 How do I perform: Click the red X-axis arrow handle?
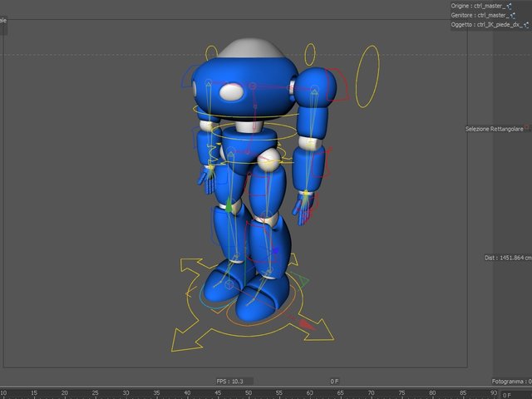pos(307,325)
